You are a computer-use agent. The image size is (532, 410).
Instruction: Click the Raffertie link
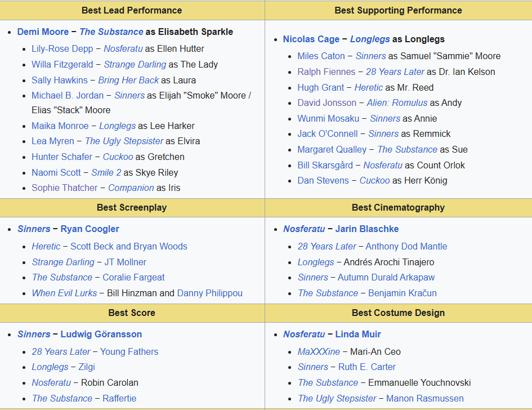(119, 399)
